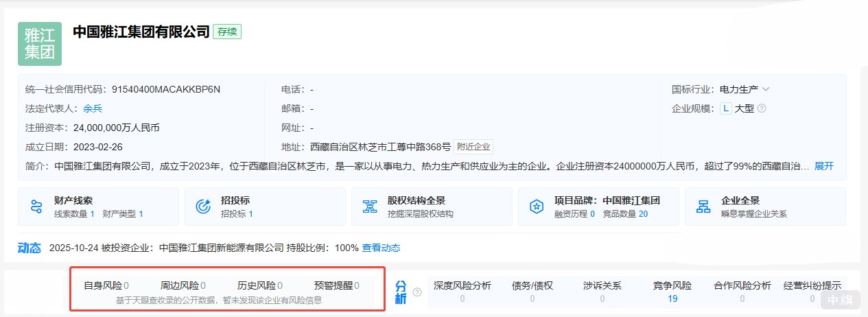The height and width of the screenshot is (317, 868).
Task: Open 深度风险分析 item
Action: point(462,292)
